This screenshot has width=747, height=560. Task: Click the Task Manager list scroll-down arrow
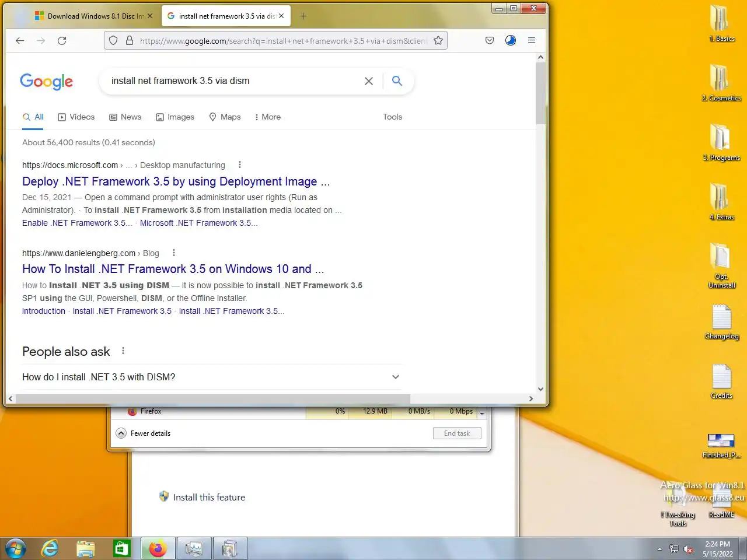point(482,414)
